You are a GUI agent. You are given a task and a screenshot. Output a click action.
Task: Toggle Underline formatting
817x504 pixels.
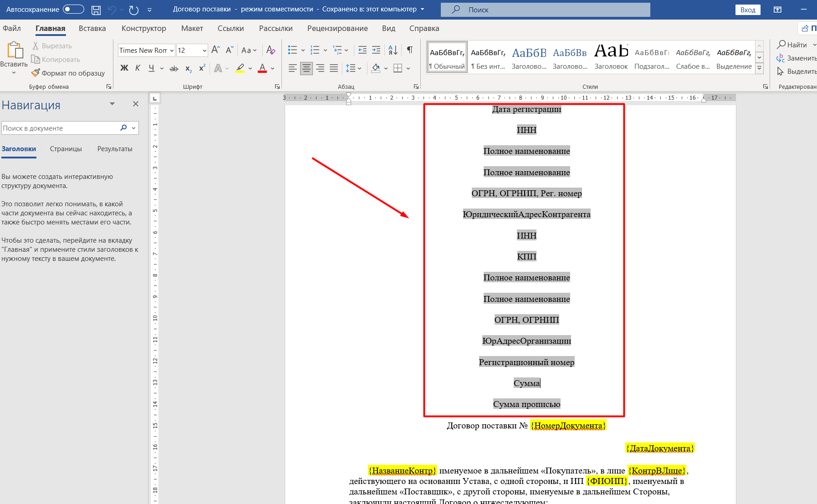[x=152, y=68]
